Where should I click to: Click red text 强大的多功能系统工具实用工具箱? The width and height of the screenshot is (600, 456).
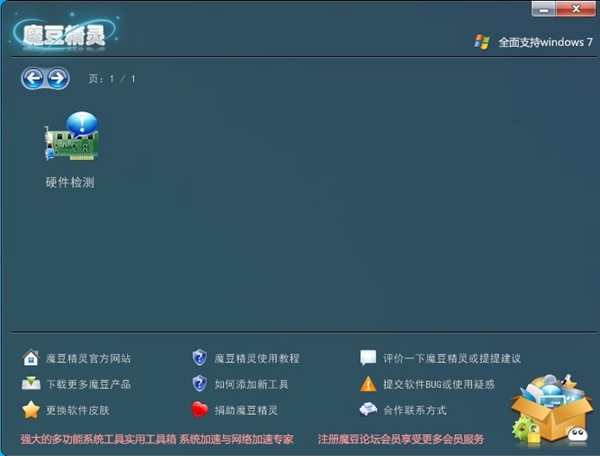tap(99, 439)
